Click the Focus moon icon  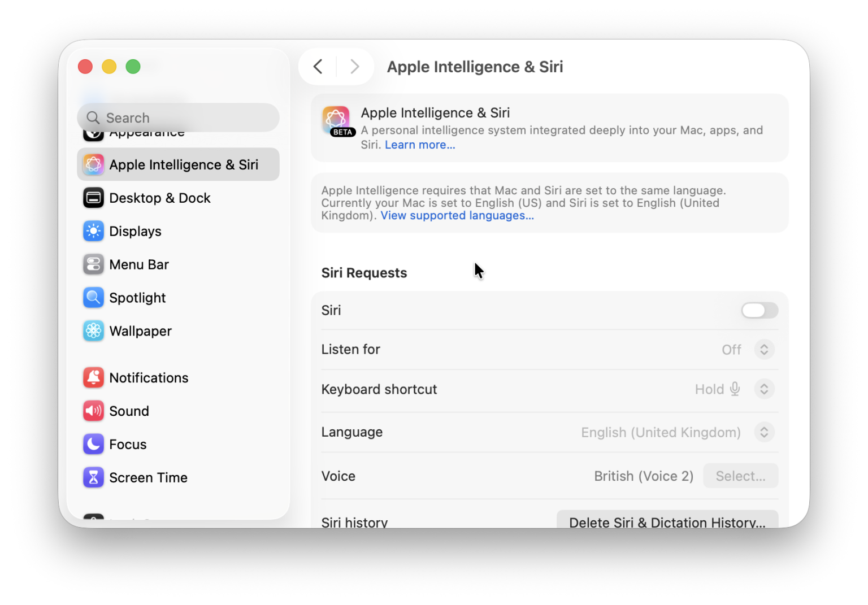(x=93, y=445)
